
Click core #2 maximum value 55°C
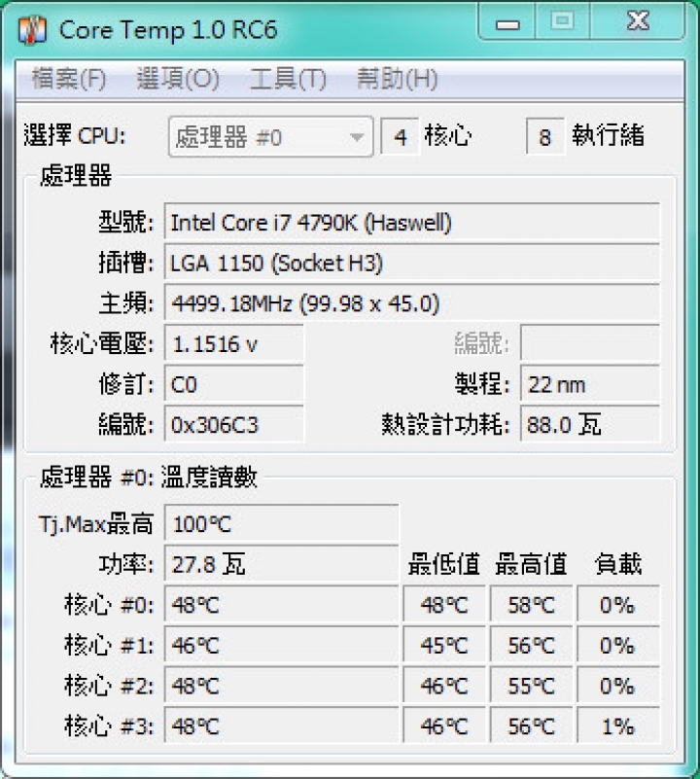click(531, 686)
